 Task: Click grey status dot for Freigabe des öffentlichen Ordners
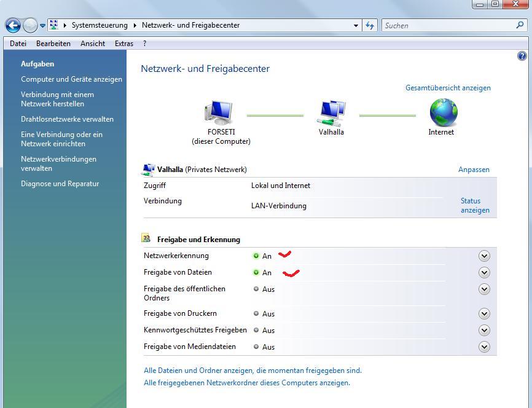(256, 289)
